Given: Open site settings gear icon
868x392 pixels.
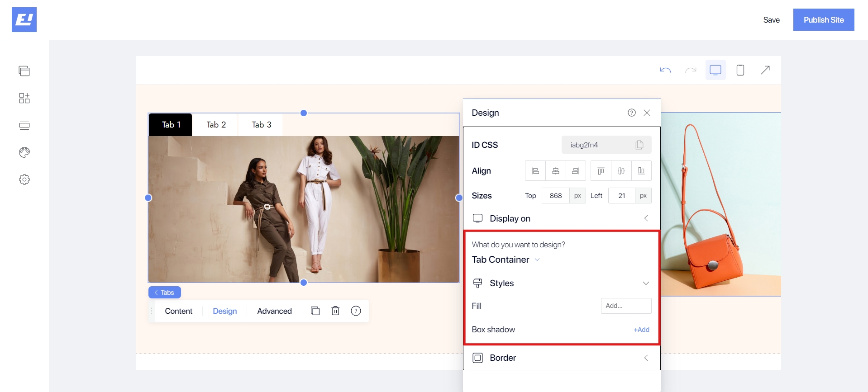Looking at the screenshot, I should coord(24,179).
